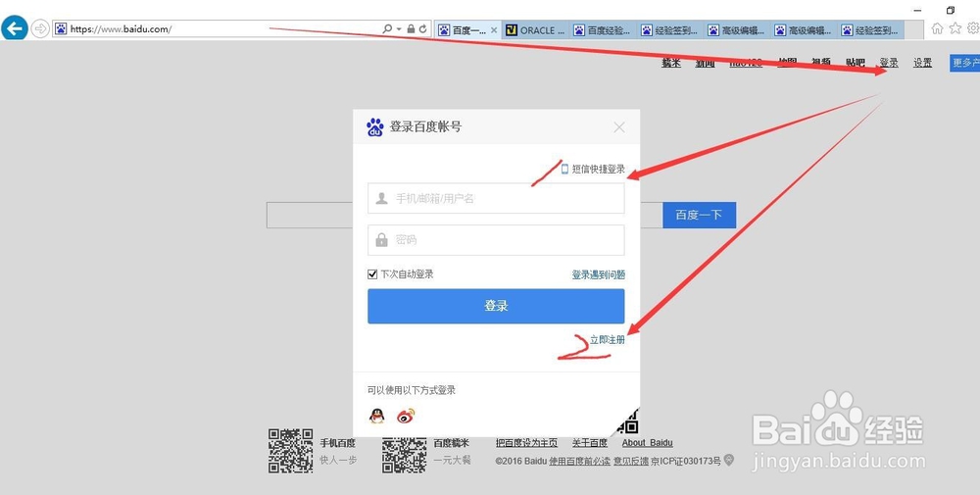Close the 登录百度帐号 dialog
Viewport: 980px width, 495px height.
(x=619, y=127)
